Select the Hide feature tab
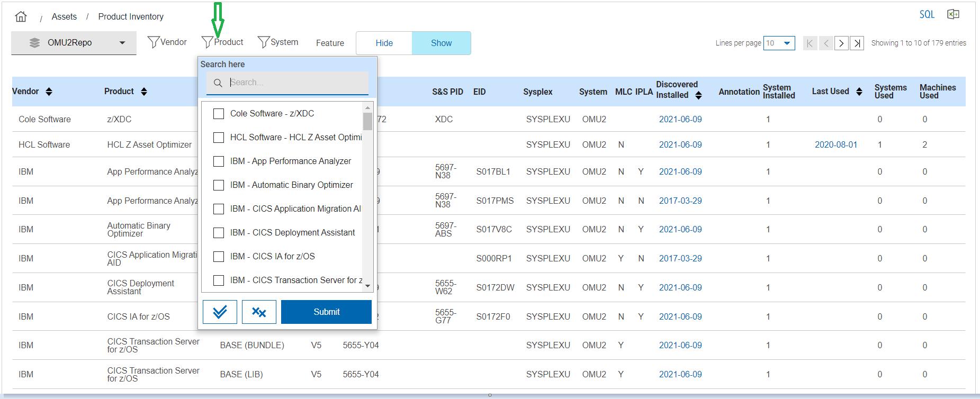Screen dimensions: 980x399 384,43
